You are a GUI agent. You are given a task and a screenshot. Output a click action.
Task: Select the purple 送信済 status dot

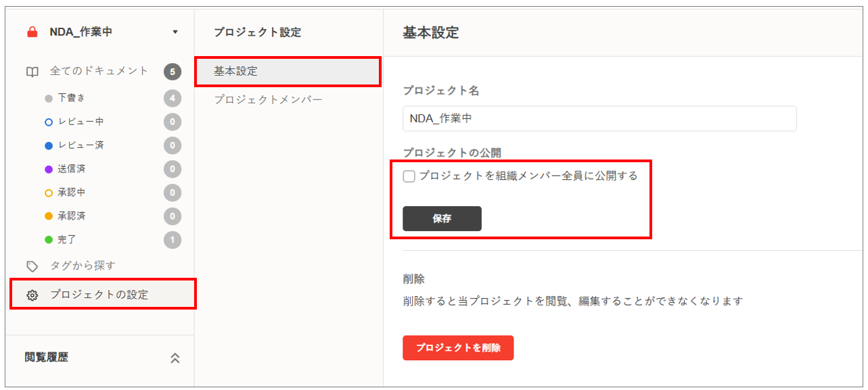(49, 169)
